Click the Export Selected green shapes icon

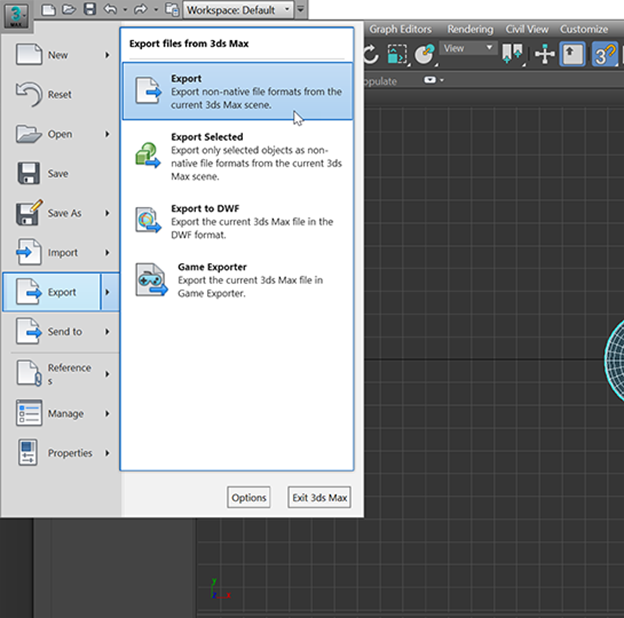pyautogui.click(x=148, y=155)
